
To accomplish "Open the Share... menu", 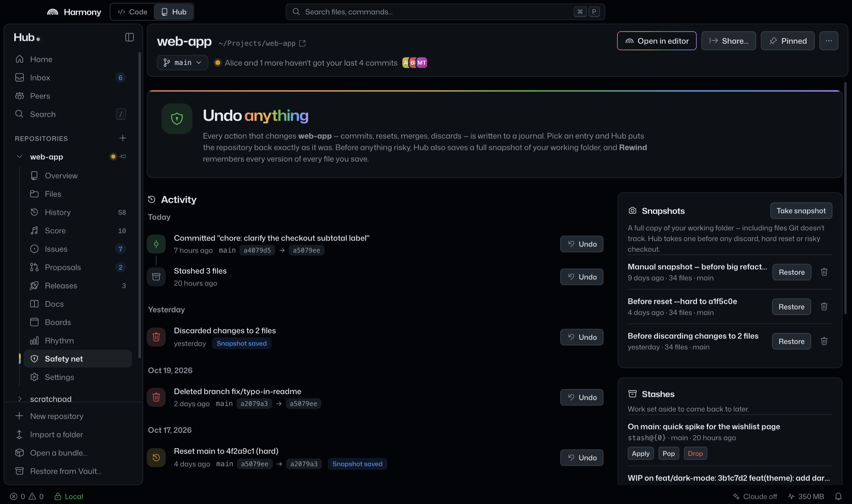I will pyautogui.click(x=728, y=41).
